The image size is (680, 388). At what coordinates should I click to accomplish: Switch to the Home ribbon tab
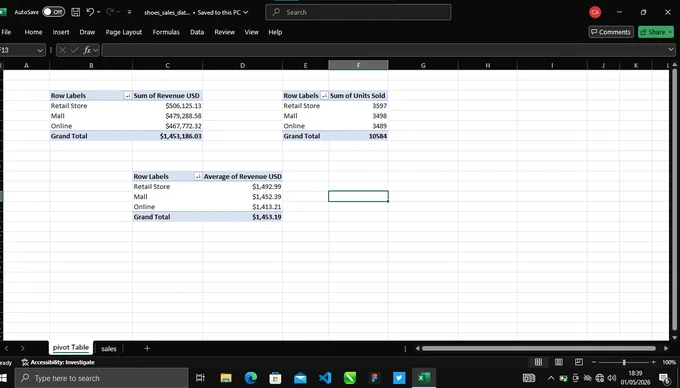pos(33,32)
